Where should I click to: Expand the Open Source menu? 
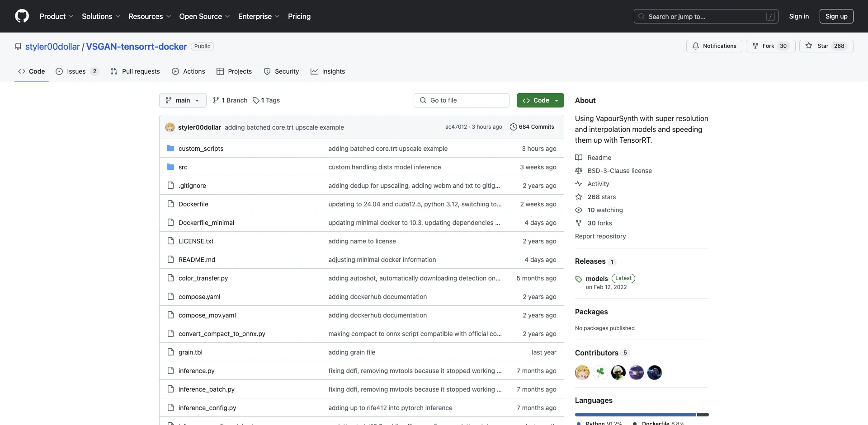click(205, 16)
